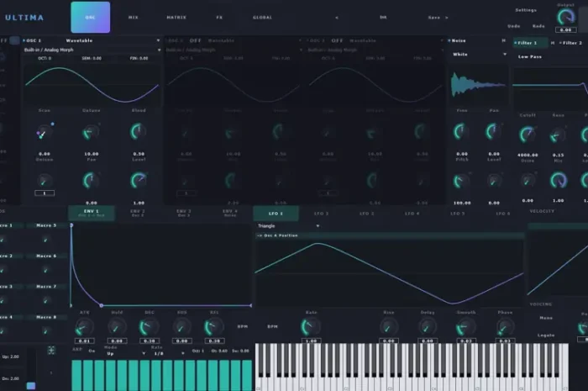Click the OSC 1 Level knob
The height and width of the screenshot is (391, 588).
click(x=139, y=181)
